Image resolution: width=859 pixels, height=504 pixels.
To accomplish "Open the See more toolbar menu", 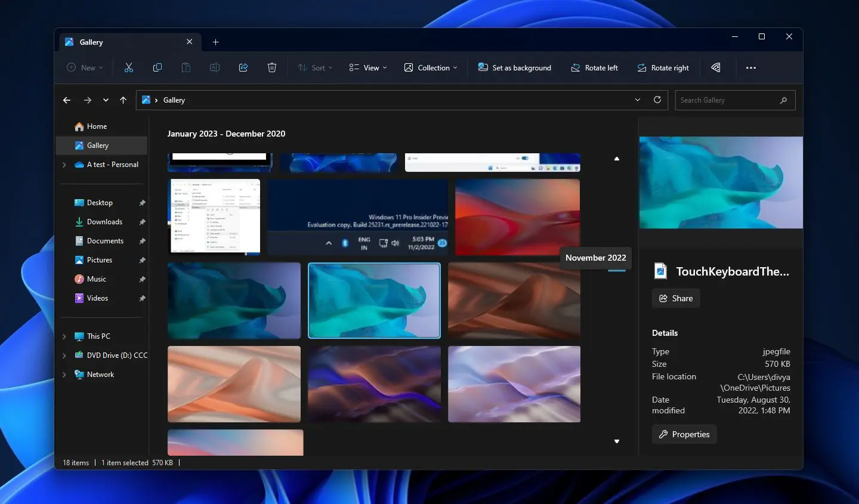I will click(x=750, y=67).
